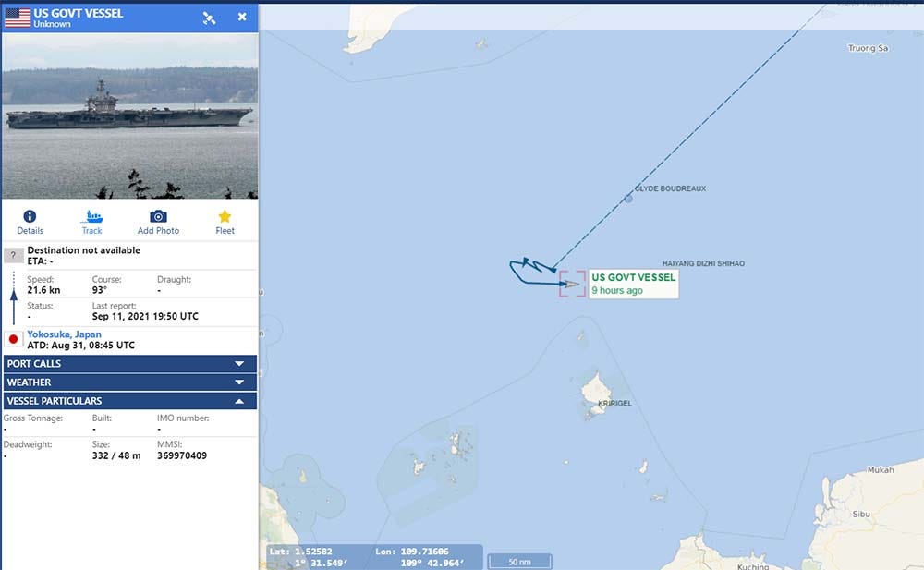Click the unknown destination question mark icon

tap(14, 255)
